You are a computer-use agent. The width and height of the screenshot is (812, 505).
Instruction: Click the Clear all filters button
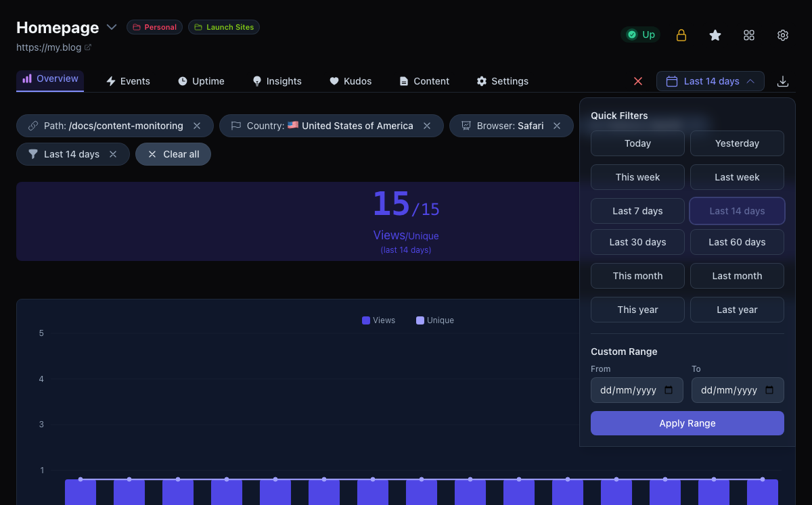173,154
